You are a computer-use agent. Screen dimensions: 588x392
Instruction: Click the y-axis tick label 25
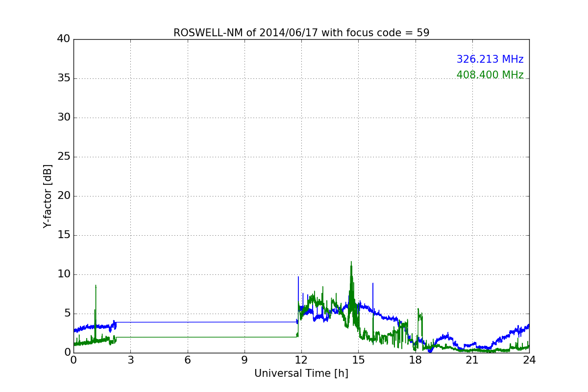(64, 157)
